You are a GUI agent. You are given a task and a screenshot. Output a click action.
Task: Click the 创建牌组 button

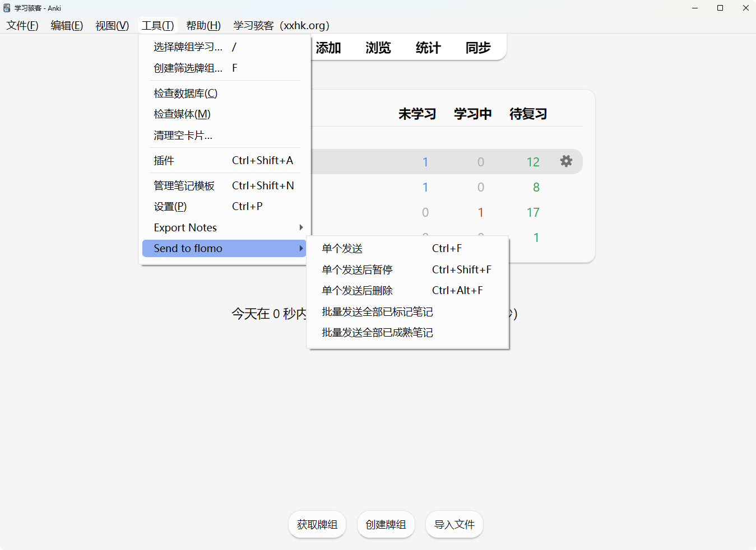point(386,524)
